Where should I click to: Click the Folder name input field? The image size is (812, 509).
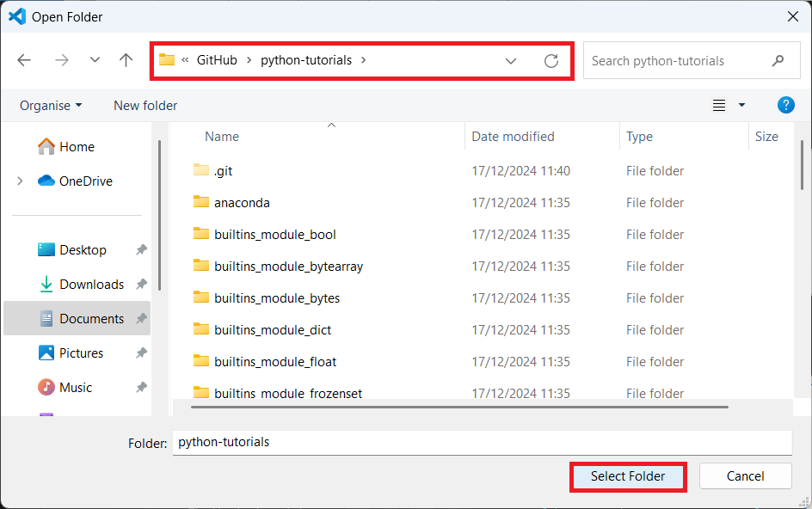click(x=482, y=443)
